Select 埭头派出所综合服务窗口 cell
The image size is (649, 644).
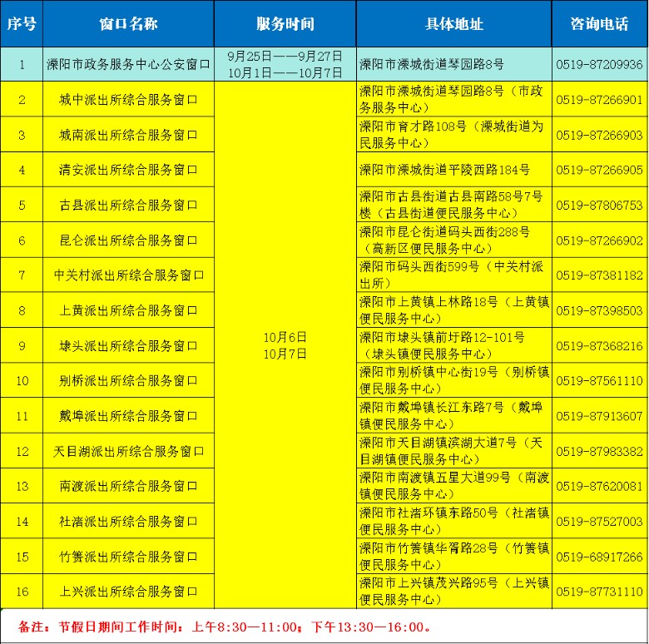pyautogui.click(x=128, y=345)
